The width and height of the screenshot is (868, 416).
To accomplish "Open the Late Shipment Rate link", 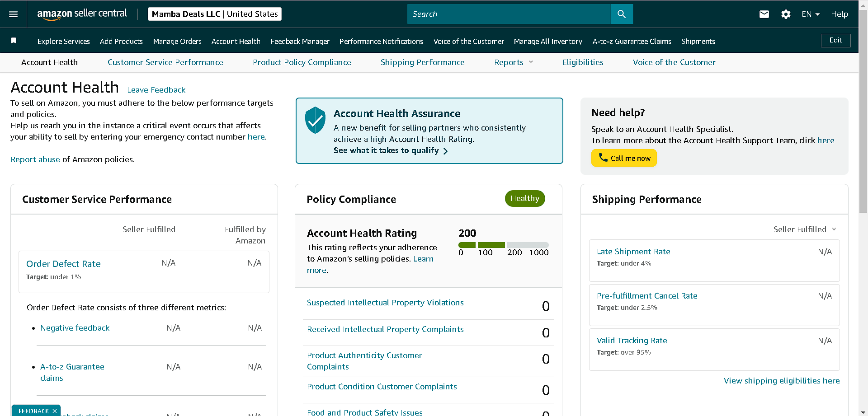I will click(633, 252).
